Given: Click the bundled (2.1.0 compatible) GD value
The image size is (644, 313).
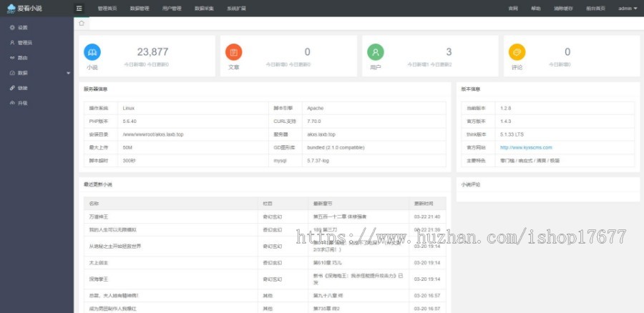Looking at the screenshot, I should point(336,148).
